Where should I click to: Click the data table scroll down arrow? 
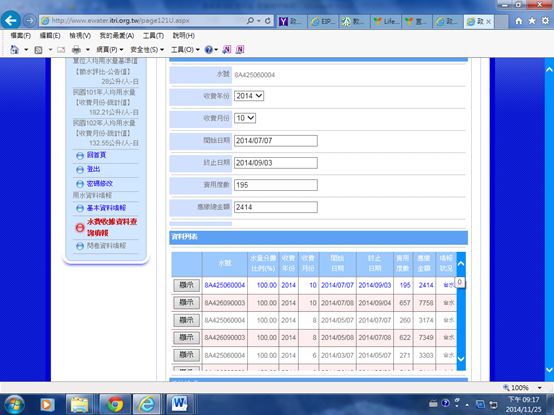point(461,359)
